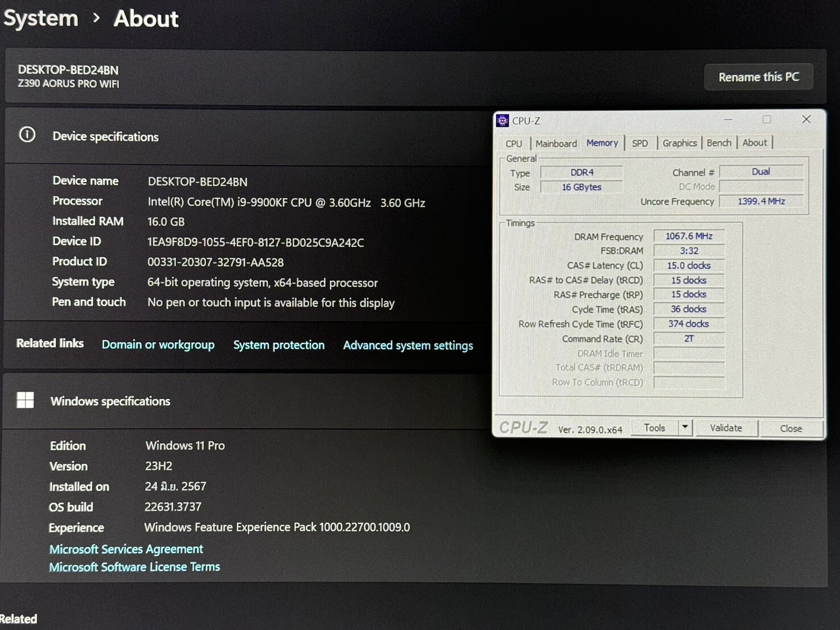840x630 pixels.
Task: Click the tRAS 36 clocks value
Action: [x=689, y=309]
